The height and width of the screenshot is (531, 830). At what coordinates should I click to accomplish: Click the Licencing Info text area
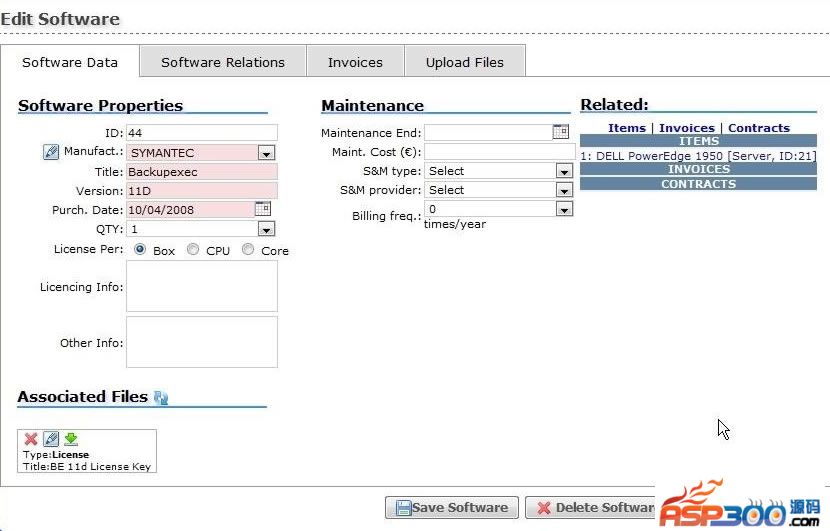click(x=202, y=286)
